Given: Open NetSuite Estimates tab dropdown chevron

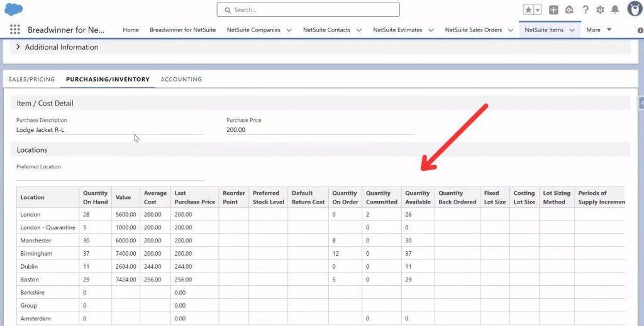Looking at the screenshot, I should 431,30.
